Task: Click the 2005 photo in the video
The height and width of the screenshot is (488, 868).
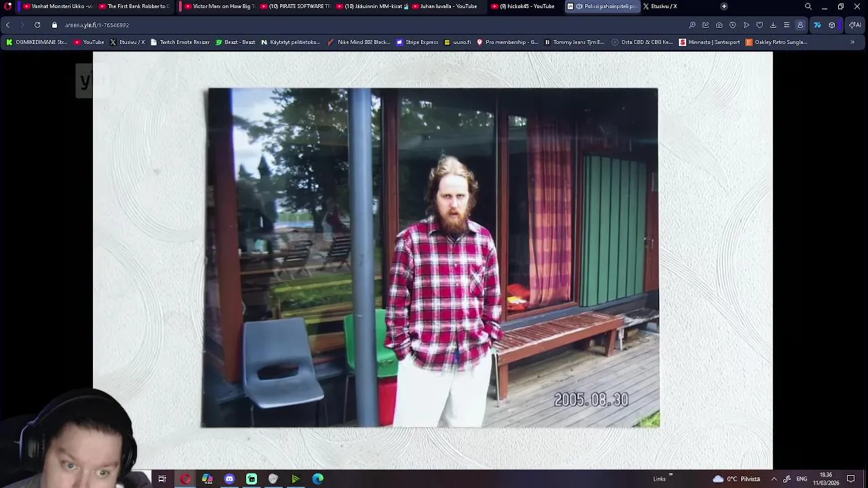Action: point(431,258)
